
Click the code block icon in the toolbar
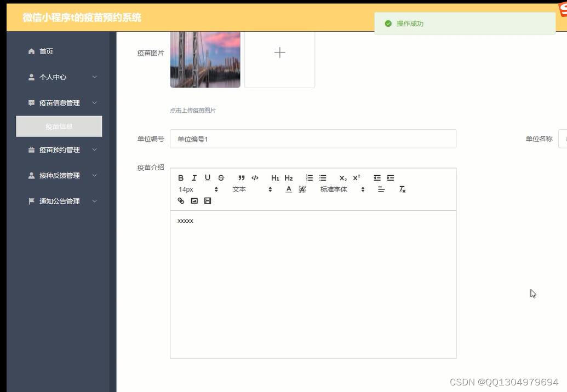[255, 177]
